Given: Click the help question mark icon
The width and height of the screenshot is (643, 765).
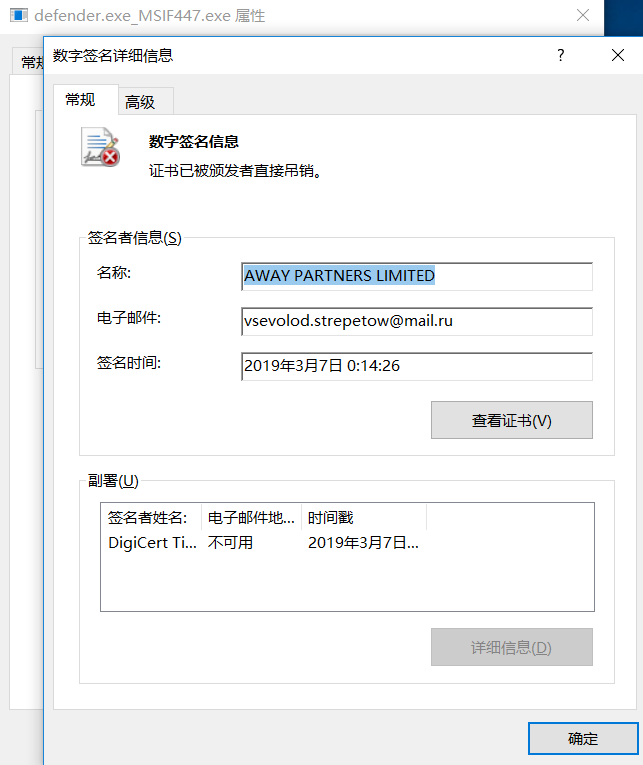Looking at the screenshot, I should (x=561, y=55).
